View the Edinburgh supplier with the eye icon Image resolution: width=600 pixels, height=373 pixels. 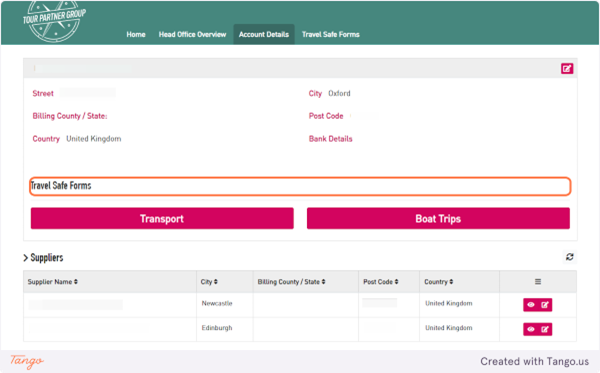click(531, 329)
